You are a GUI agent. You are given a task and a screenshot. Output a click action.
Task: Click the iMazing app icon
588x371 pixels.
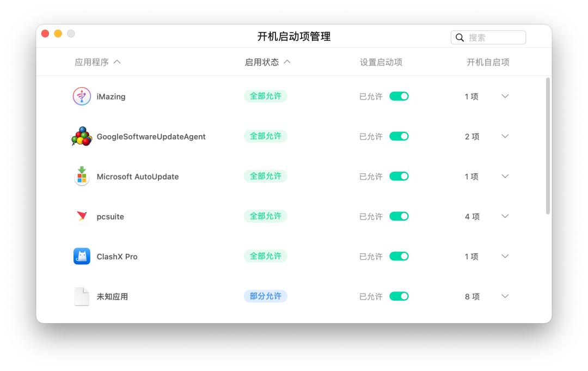[82, 96]
